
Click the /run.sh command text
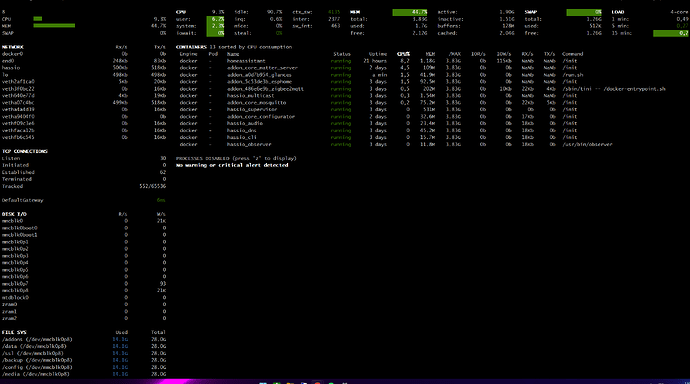tap(573, 75)
